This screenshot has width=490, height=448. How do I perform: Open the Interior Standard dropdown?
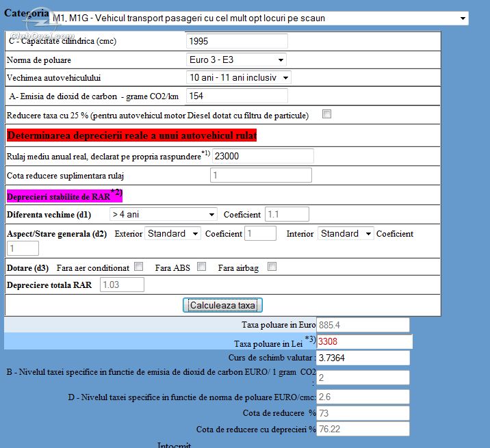click(x=346, y=233)
